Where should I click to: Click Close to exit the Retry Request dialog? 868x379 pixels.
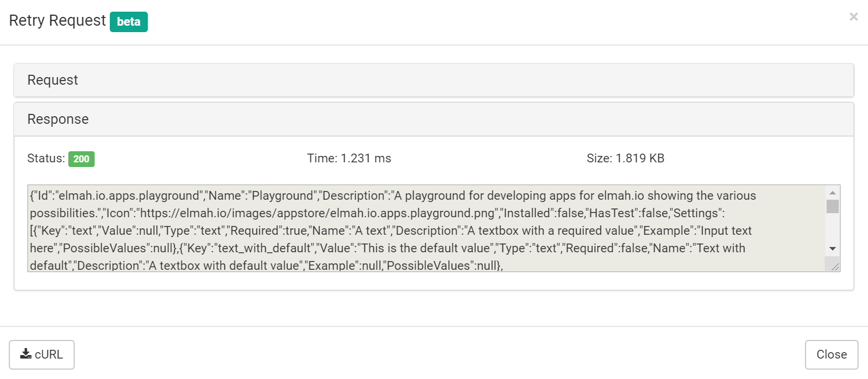[x=831, y=354]
